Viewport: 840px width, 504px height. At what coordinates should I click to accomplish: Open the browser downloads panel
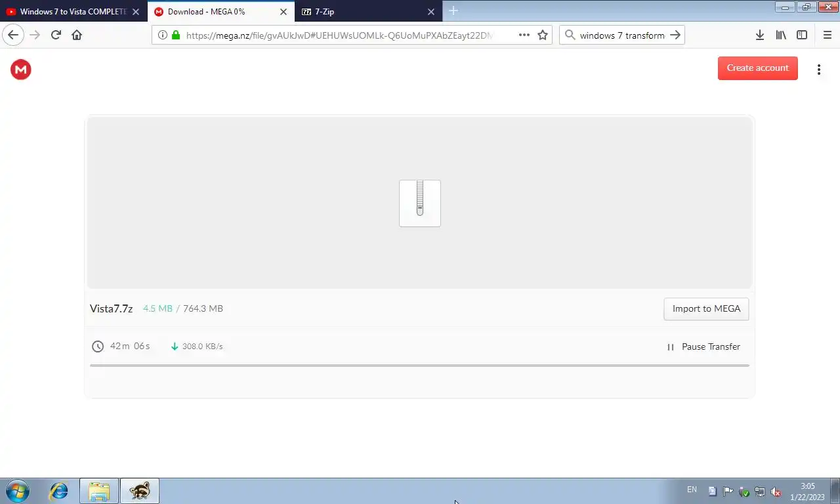point(760,35)
